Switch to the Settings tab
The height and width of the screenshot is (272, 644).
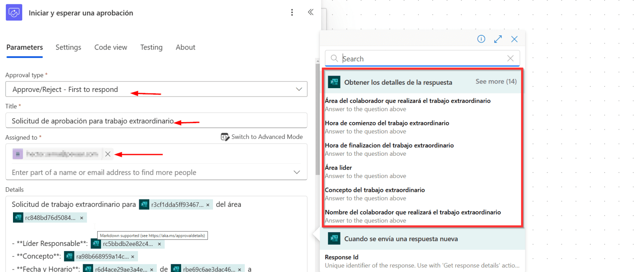click(x=68, y=47)
